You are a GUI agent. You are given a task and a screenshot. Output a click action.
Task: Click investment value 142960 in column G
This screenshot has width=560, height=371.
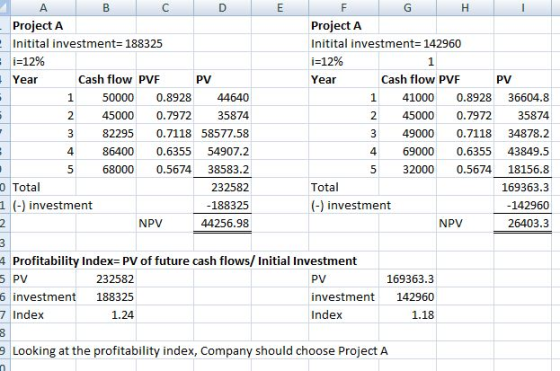[x=415, y=297]
